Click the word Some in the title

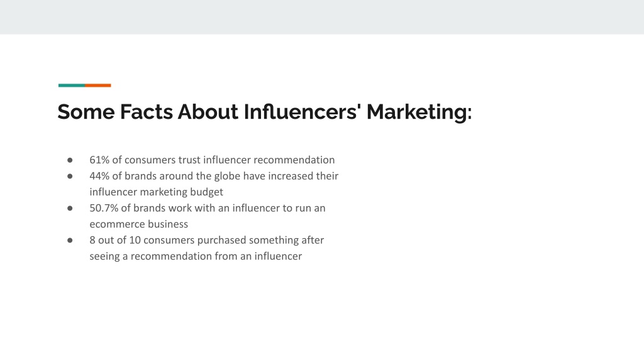[x=86, y=112]
